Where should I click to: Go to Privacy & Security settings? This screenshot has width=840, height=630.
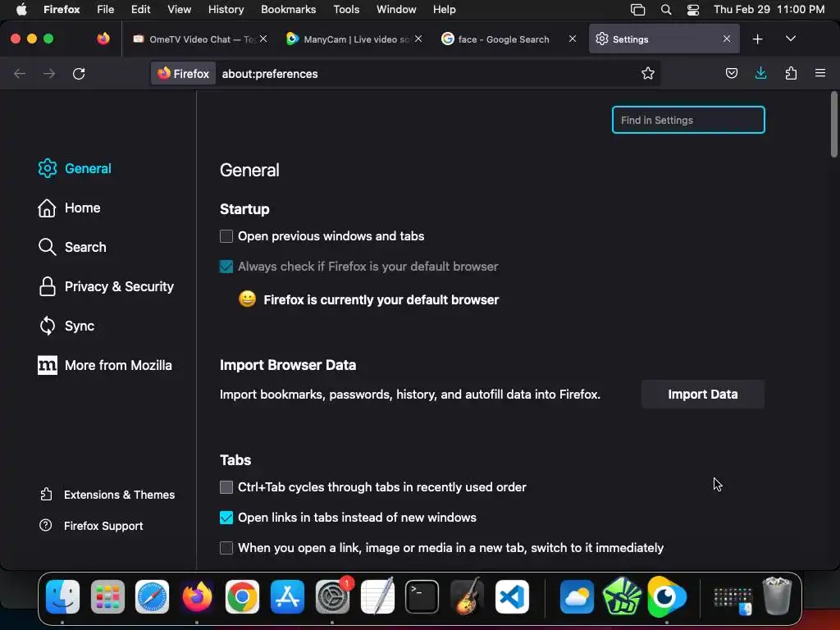(106, 286)
